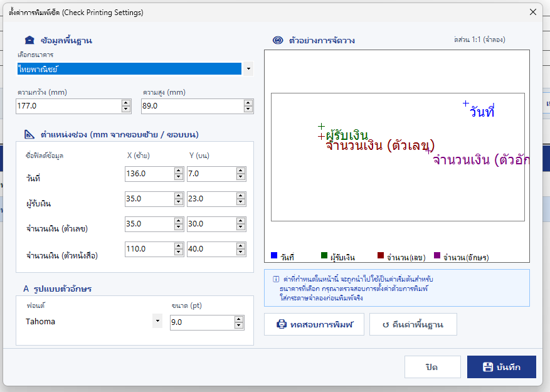Increase width (ความกว้าง) with up stepper arrow
Screen dimensions: 550x392
[x=126, y=103]
